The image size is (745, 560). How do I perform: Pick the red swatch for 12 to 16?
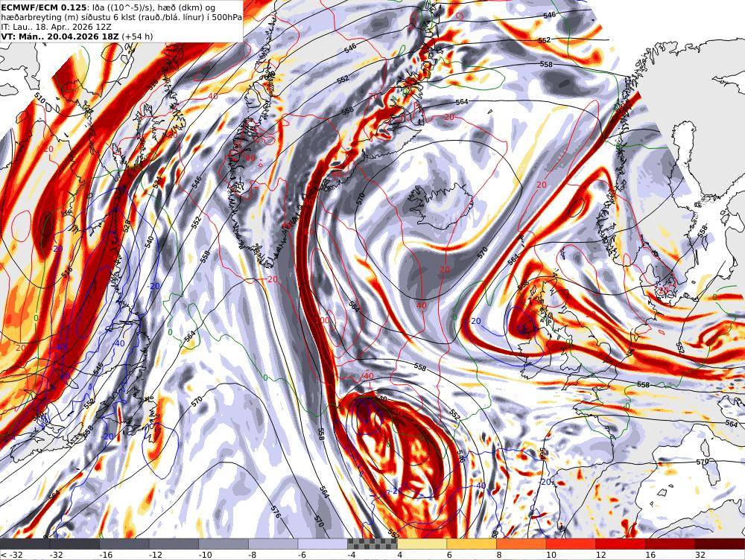pyautogui.click(x=621, y=544)
